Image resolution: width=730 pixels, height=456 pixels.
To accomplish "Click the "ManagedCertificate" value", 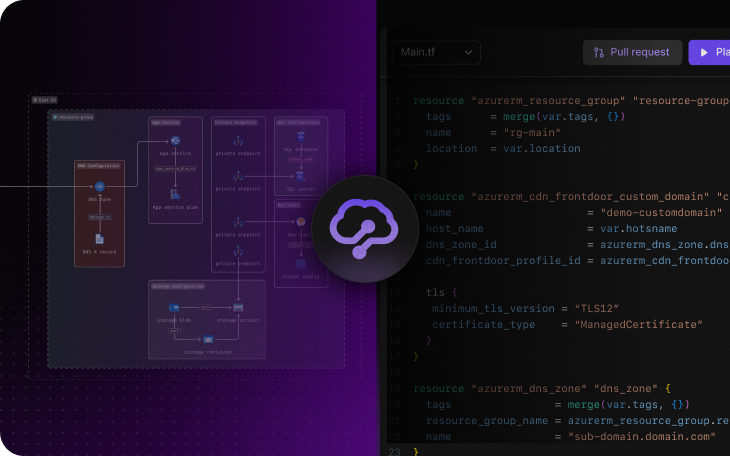I will 638,325.
